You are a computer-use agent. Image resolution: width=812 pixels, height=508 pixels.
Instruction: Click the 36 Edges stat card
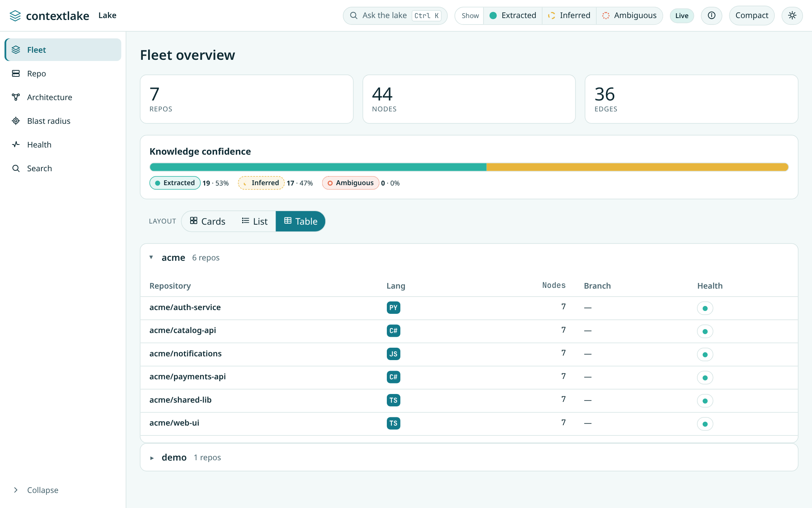(x=691, y=99)
